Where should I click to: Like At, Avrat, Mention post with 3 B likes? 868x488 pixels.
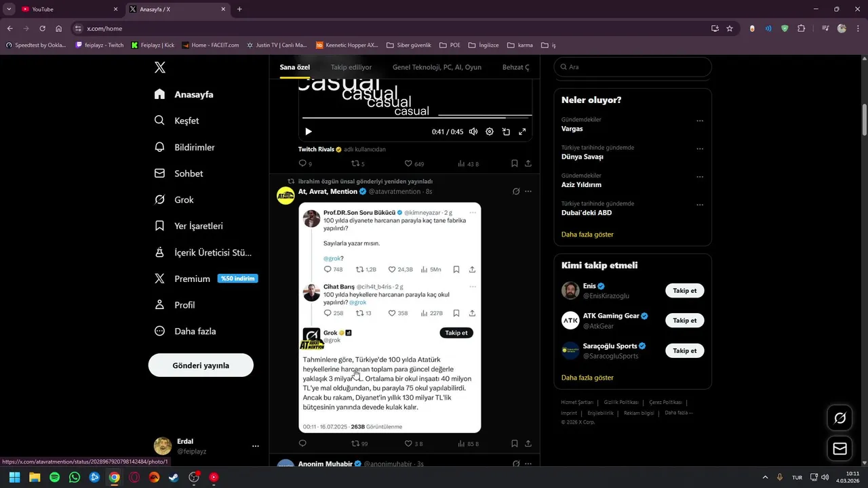pyautogui.click(x=414, y=444)
